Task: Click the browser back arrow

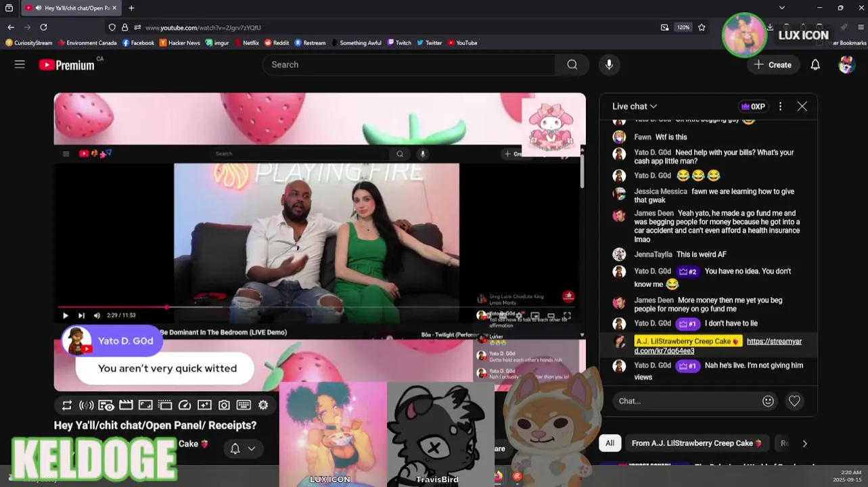Action: (11, 27)
